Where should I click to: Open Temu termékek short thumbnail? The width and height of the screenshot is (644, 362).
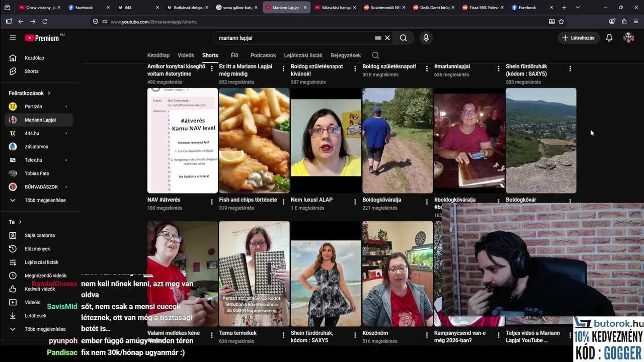(x=254, y=274)
